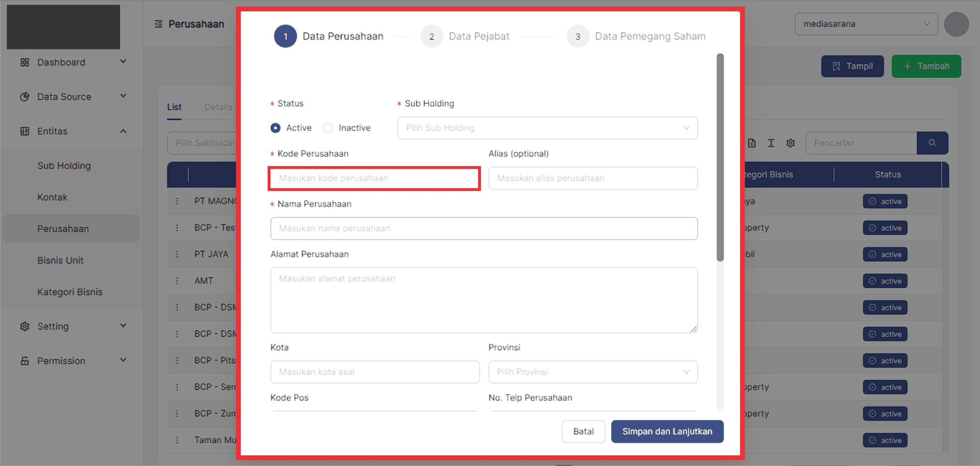Open row menu dots for AMT
The height and width of the screenshot is (466, 980).
(x=177, y=281)
